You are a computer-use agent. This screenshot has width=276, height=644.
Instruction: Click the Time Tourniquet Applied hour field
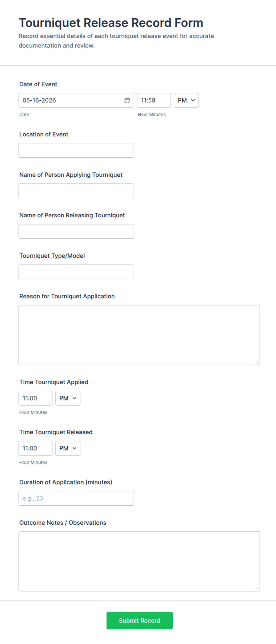pos(35,398)
